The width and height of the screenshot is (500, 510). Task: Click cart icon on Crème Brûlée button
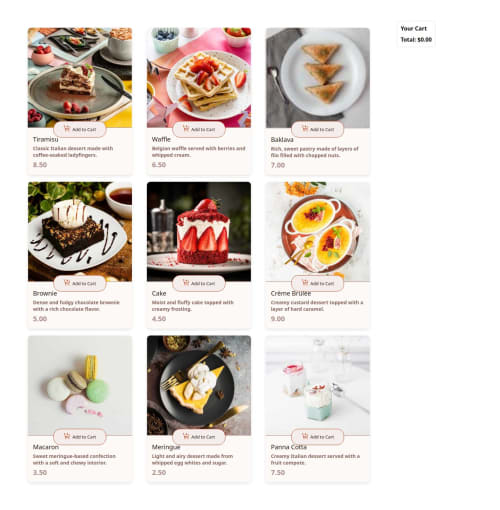[305, 283]
